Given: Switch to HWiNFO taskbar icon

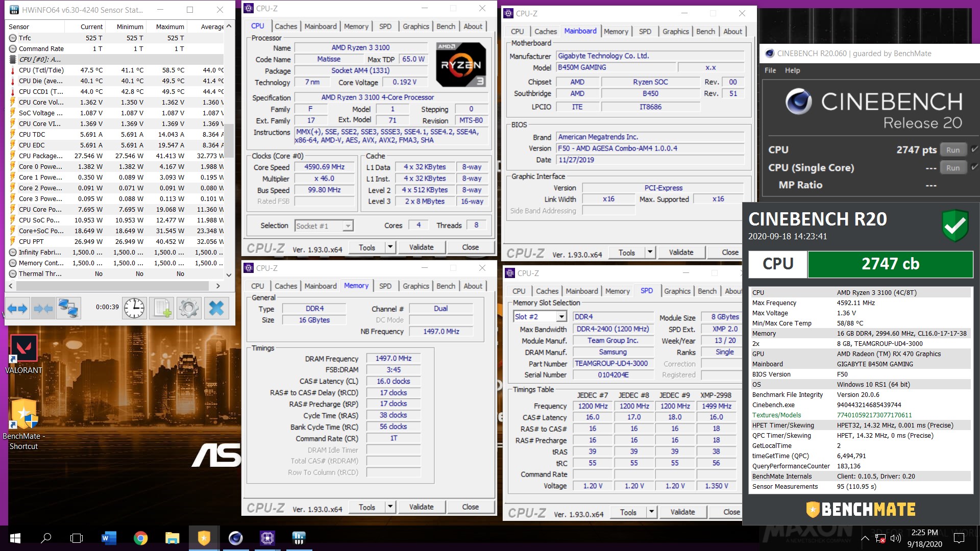Looking at the screenshot, I should coord(299,538).
